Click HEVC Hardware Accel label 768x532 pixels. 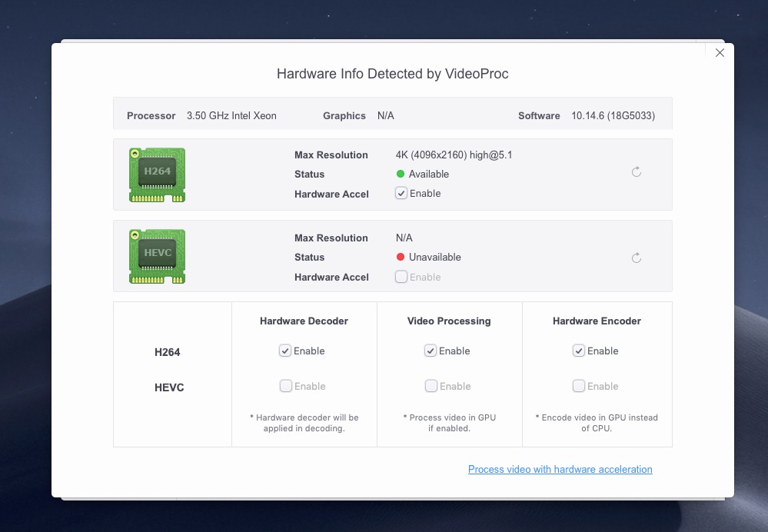click(331, 278)
